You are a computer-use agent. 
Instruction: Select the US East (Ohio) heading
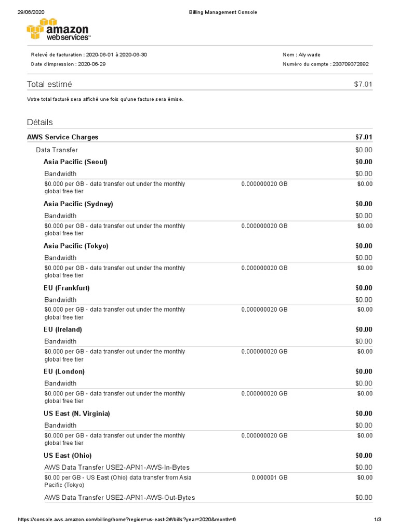pos(68,456)
